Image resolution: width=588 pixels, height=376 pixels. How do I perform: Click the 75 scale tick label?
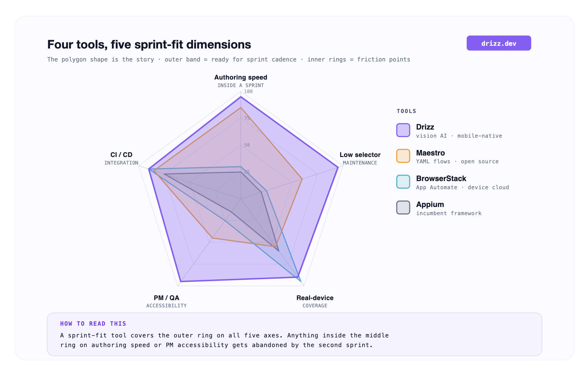[247, 118]
